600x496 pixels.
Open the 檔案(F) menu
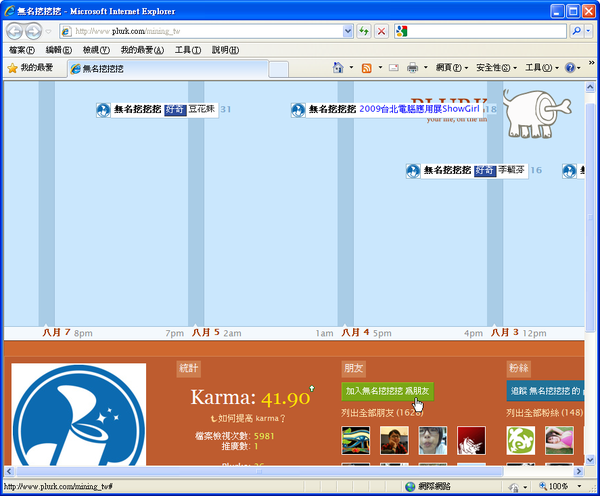21,50
